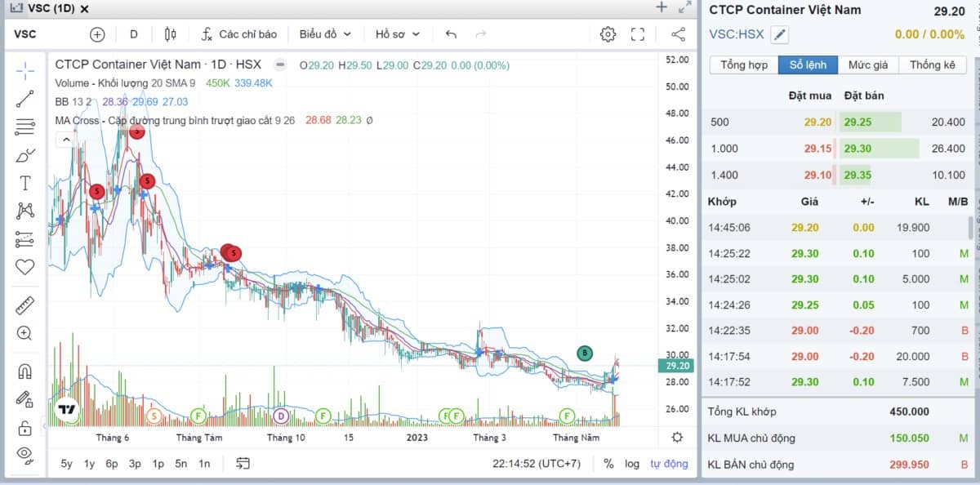Edit the VSC:HSX symbol with pencil icon
980x485 pixels.
[x=781, y=34]
